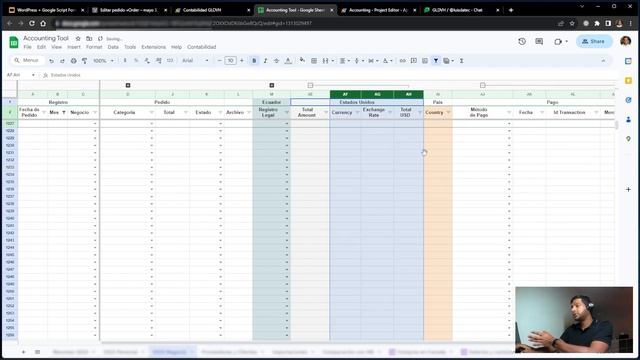Screen dimensions: 640x360
Task: Open text wrapping dropdown
Action: pyautogui.click(x=373, y=61)
